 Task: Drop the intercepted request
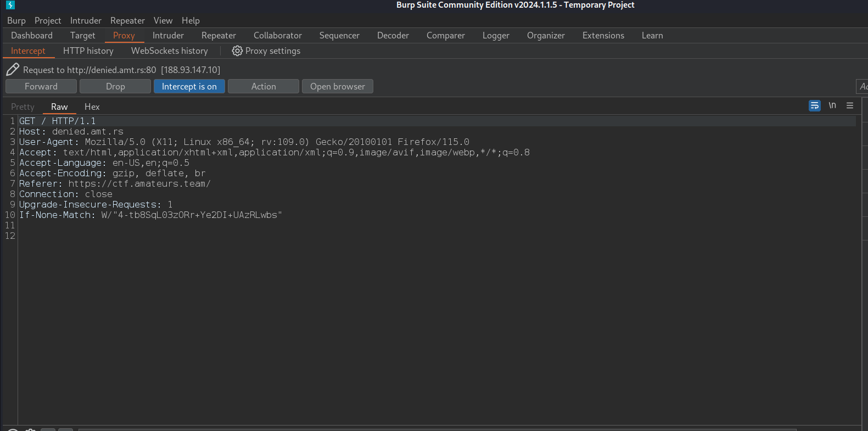pyautogui.click(x=115, y=86)
